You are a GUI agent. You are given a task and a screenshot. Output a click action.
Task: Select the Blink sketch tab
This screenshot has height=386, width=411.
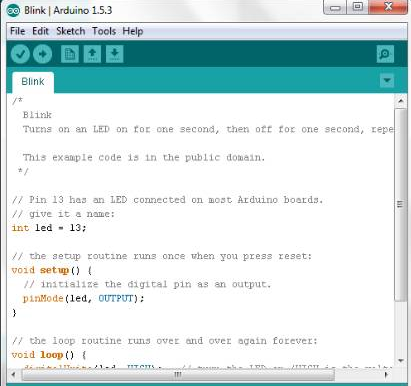tap(33, 82)
